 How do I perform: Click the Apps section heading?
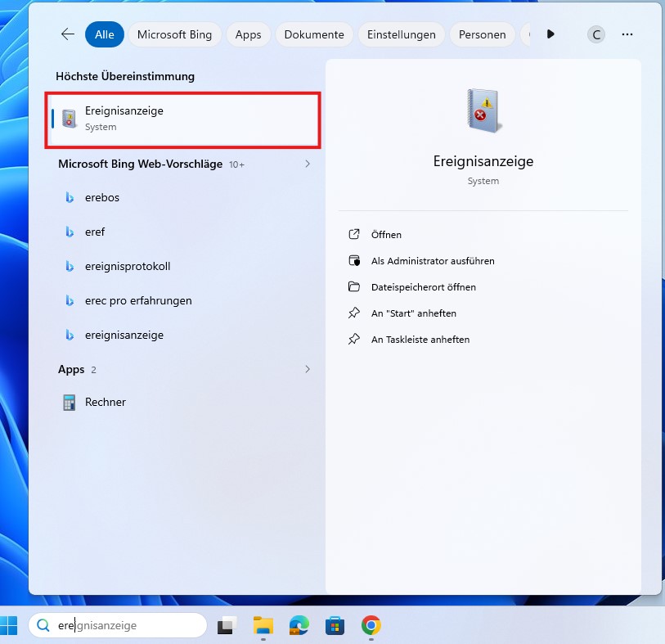tap(71, 370)
